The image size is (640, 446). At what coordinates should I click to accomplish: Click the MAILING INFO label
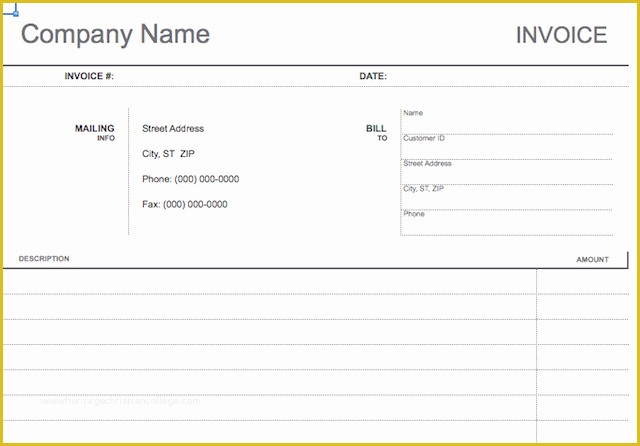click(95, 133)
